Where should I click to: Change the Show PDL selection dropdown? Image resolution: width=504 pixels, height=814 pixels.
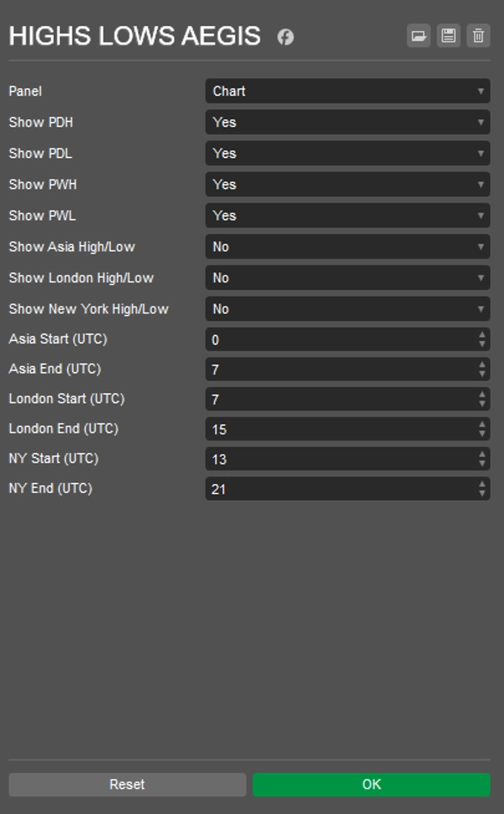point(347,153)
